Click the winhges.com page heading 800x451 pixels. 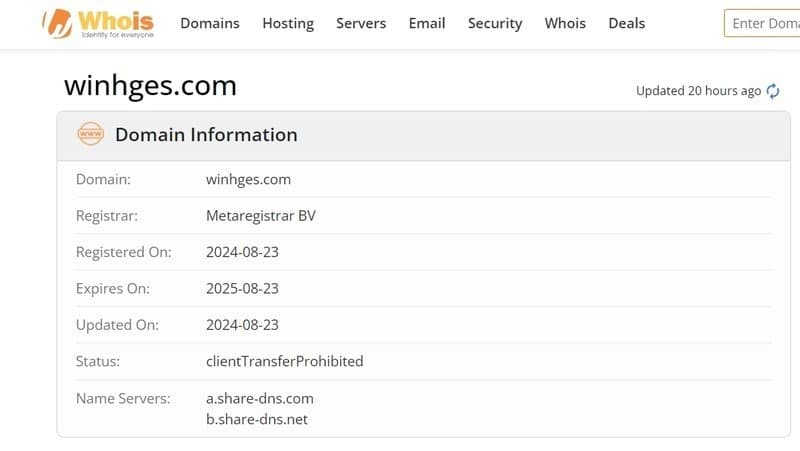[150, 86]
